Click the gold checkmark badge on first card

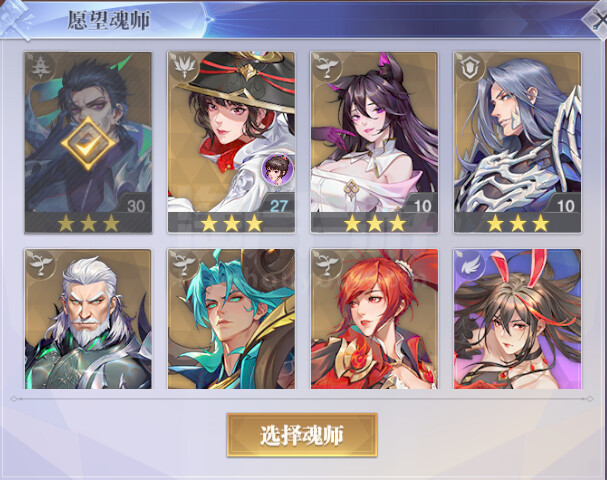(x=88, y=144)
